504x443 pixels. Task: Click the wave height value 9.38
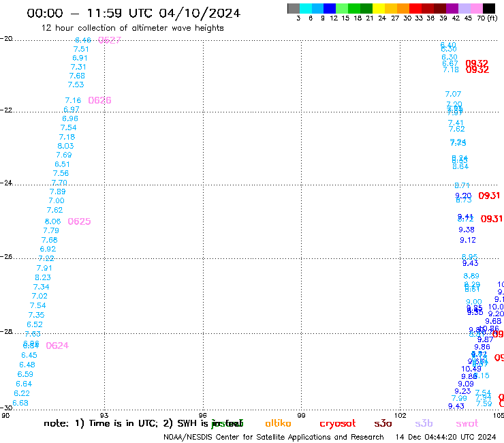point(467,230)
